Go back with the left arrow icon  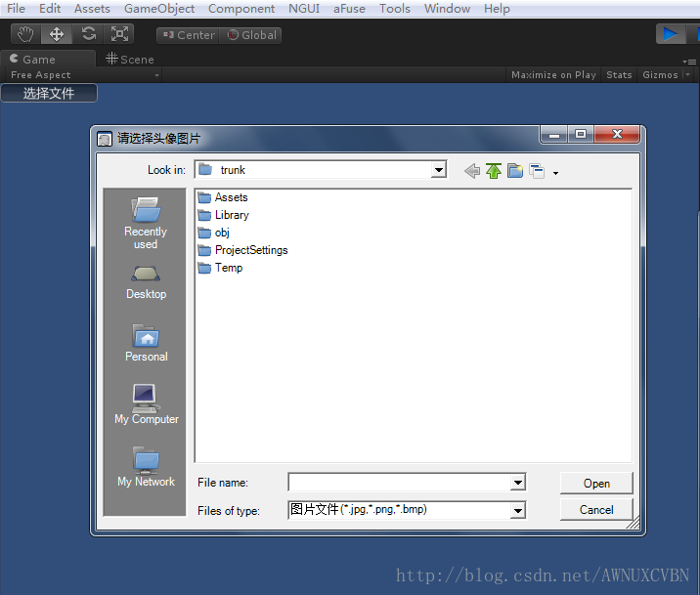click(472, 171)
